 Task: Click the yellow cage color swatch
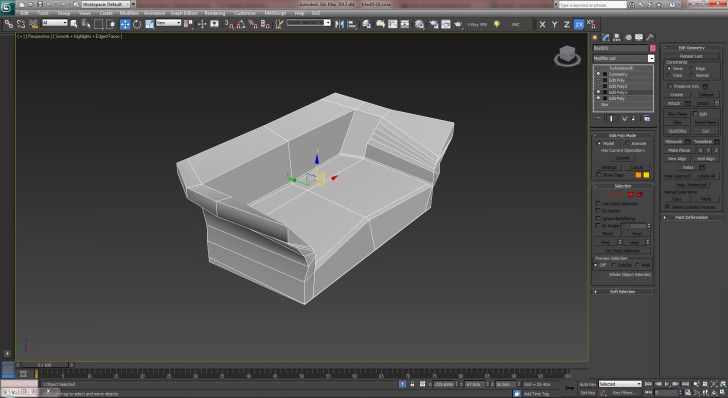[646, 175]
